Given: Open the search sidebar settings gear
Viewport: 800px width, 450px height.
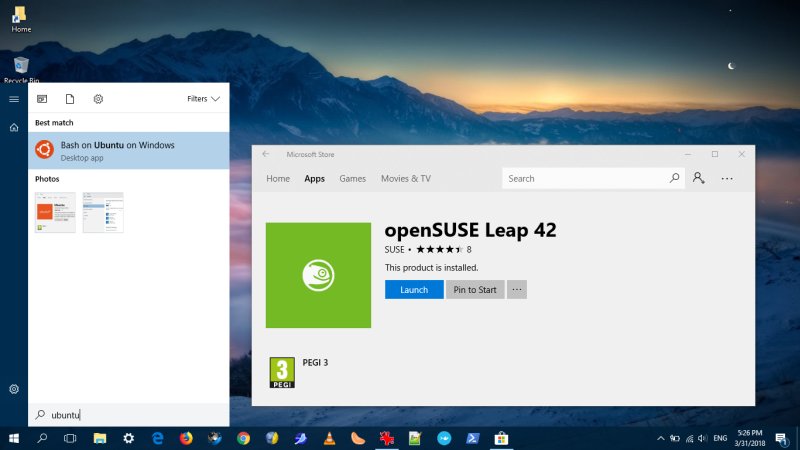Looking at the screenshot, I should pos(14,389).
